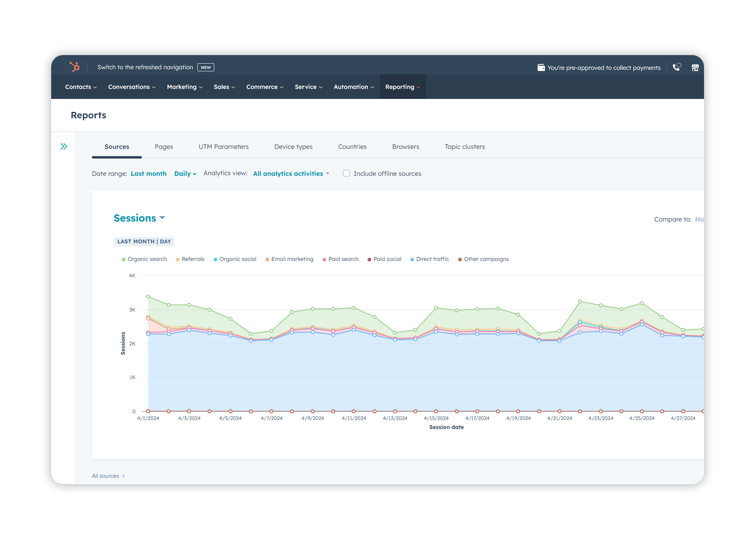Switch to the Countries tab

pyautogui.click(x=352, y=146)
